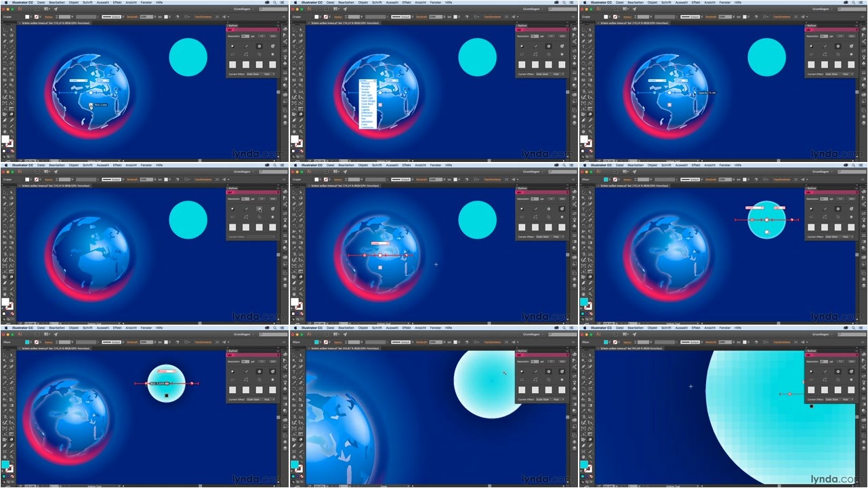Set fill to None in top-left toolbox
The height and width of the screenshot is (488, 868).
(12, 150)
